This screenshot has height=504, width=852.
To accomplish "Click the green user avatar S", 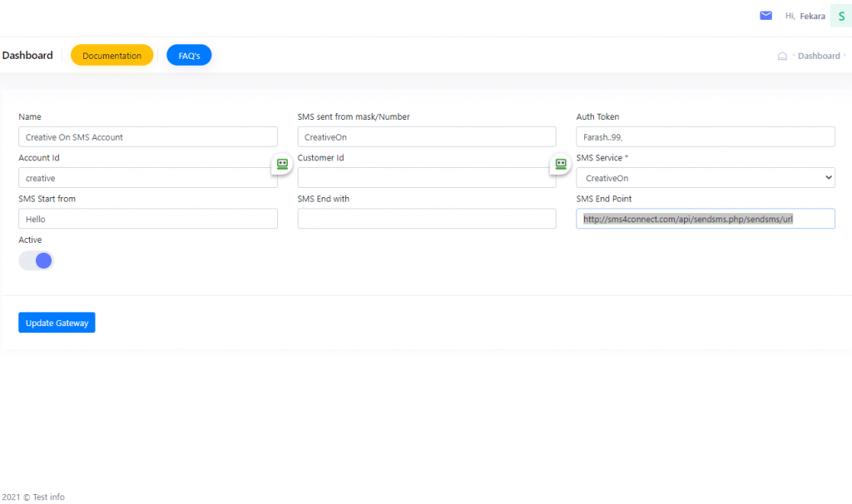I will 841,16.
